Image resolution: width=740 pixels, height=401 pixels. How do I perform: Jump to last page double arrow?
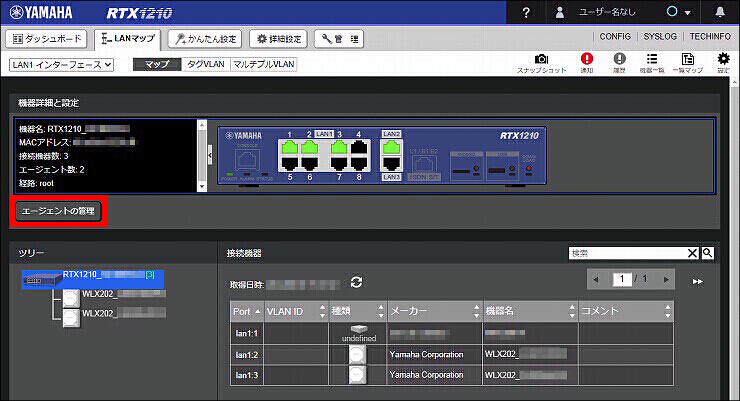pos(698,281)
